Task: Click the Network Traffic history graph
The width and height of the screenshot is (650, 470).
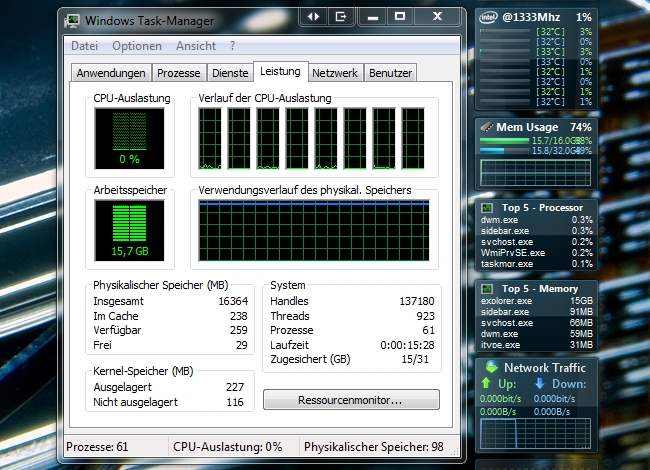Action: tap(535, 434)
